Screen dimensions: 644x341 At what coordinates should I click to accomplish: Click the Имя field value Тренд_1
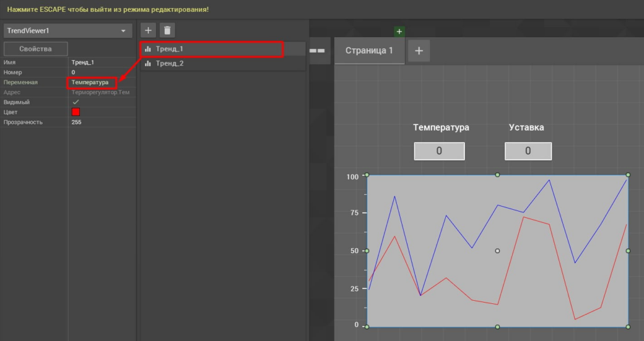pyautogui.click(x=83, y=63)
